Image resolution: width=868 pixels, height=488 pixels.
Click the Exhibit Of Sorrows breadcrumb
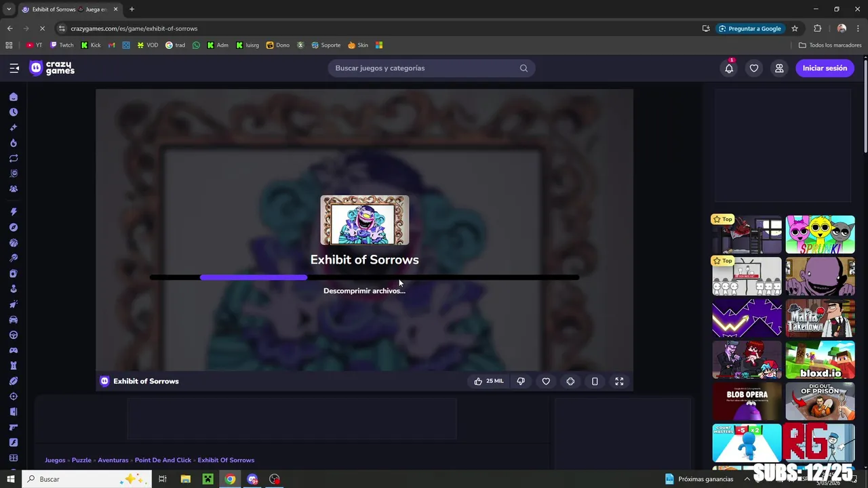point(226,460)
